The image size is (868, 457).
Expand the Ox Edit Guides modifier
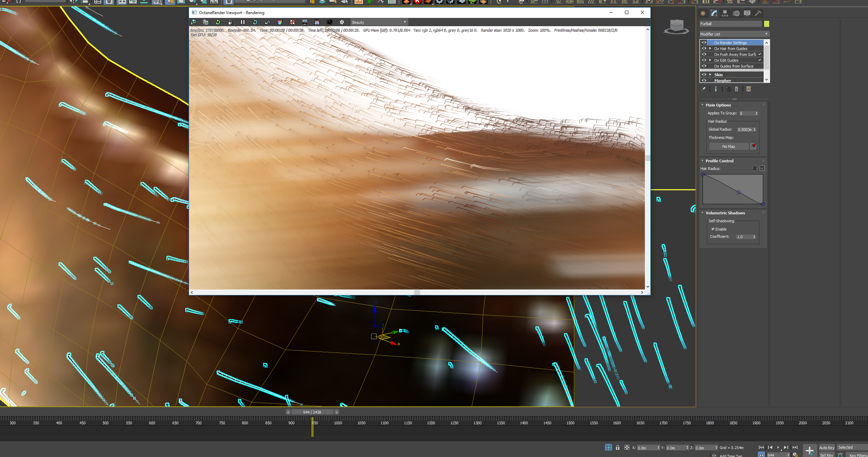click(x=710, y=60)
